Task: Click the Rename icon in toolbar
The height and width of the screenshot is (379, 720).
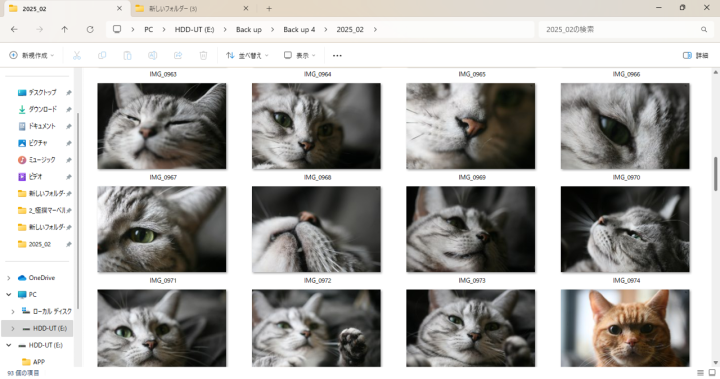Action: pyautogui.click(x=152, y=56)
